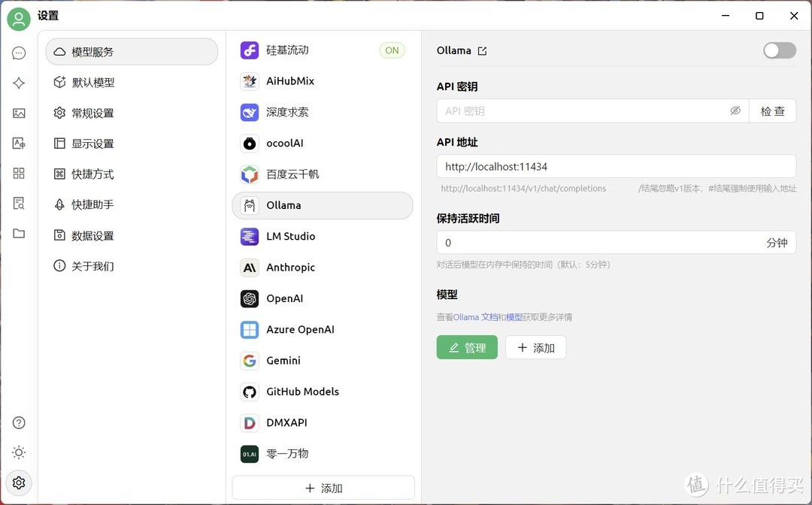This screenshot has height=505, width=812.
Task: Toggle the light/dark theme sun icon
Action: (19, 452)
